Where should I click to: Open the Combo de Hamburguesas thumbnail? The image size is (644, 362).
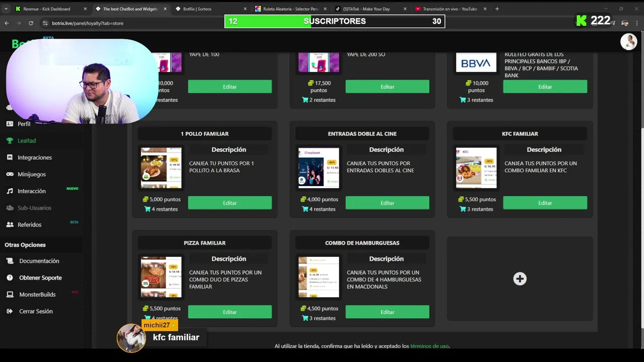(318, 277)
